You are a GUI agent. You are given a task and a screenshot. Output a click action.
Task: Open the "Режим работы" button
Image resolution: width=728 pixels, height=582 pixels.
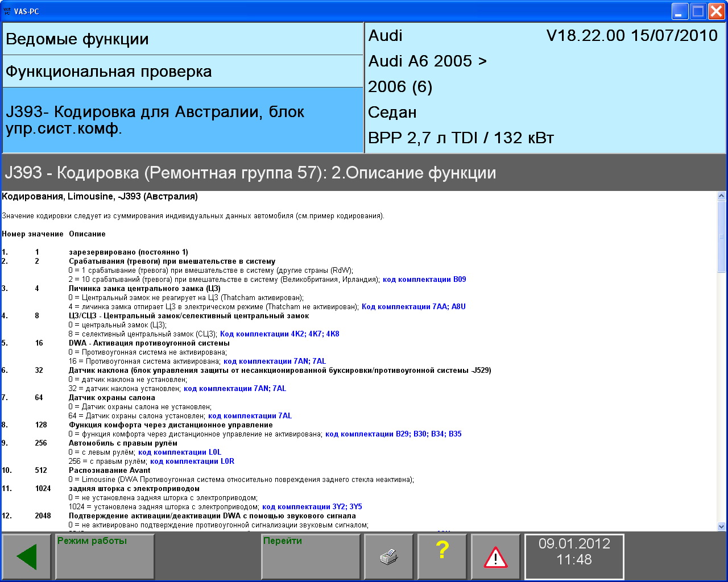coord(105,557)
